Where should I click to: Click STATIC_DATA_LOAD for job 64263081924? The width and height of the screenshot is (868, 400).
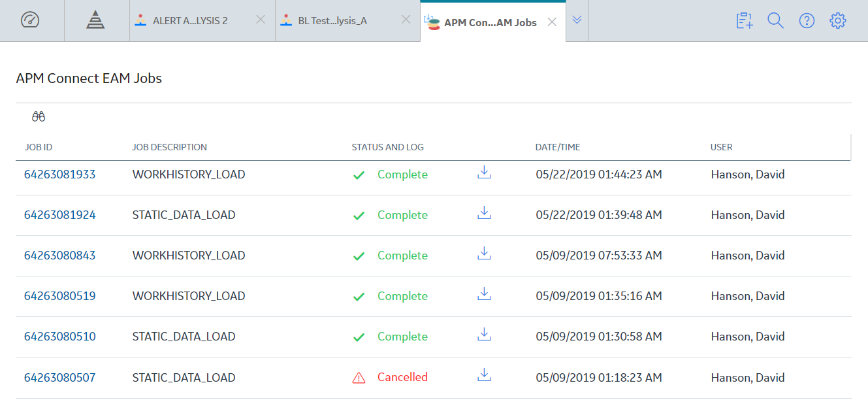click(x=184, y=215)
